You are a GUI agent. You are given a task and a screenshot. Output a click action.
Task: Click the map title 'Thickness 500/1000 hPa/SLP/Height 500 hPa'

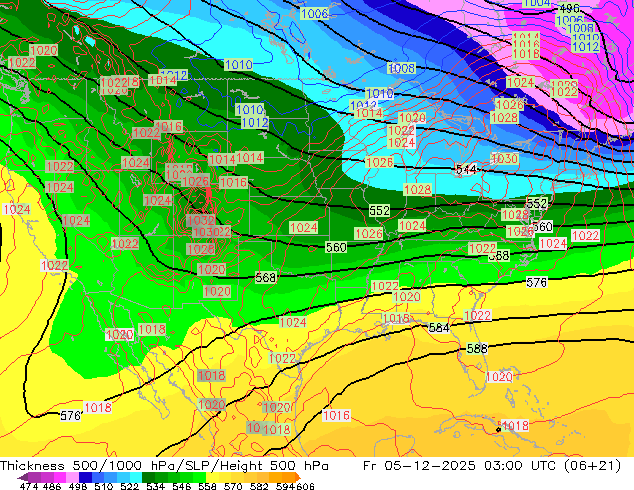point(164,466)
